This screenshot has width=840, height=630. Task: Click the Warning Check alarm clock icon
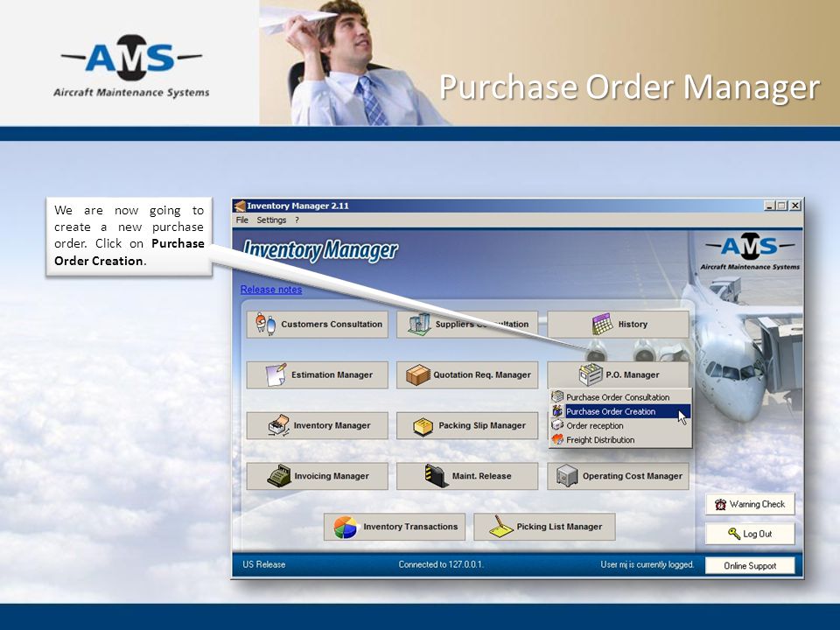tap(720, 504)
